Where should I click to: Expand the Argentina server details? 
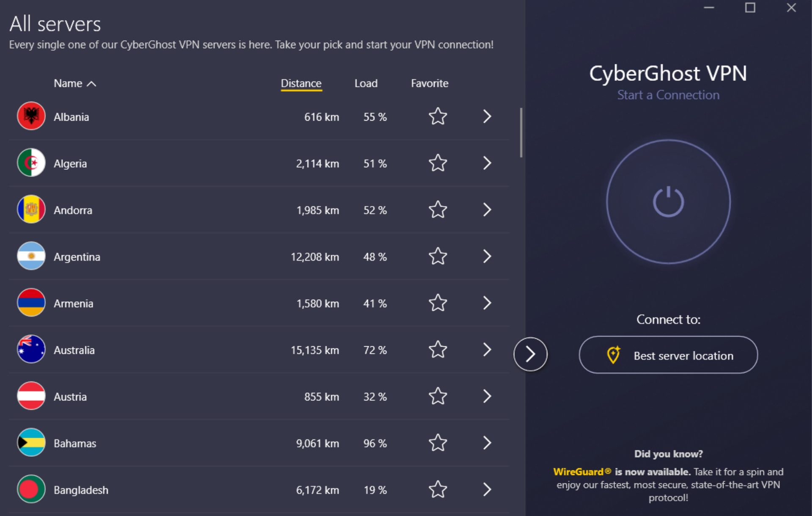[x=487, y=256]
